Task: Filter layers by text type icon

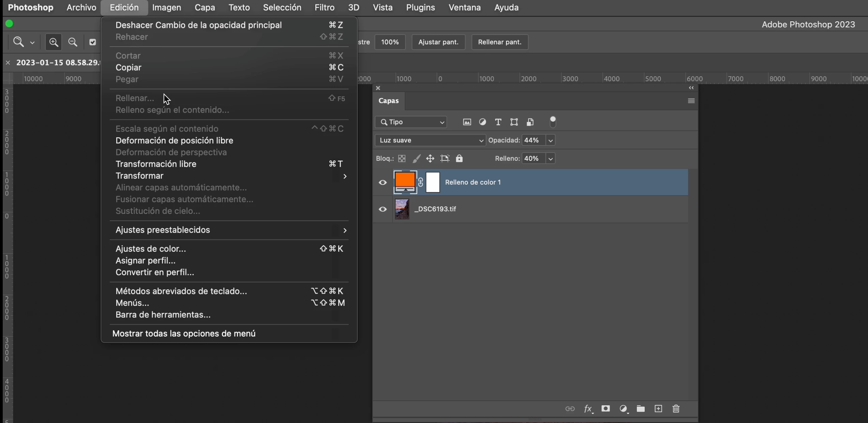Action: pos(498,122)
